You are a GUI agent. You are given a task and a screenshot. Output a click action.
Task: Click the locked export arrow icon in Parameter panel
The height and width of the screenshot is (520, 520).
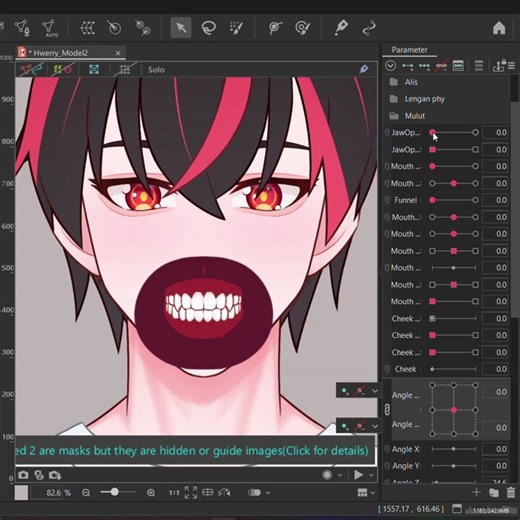[499, 65]
